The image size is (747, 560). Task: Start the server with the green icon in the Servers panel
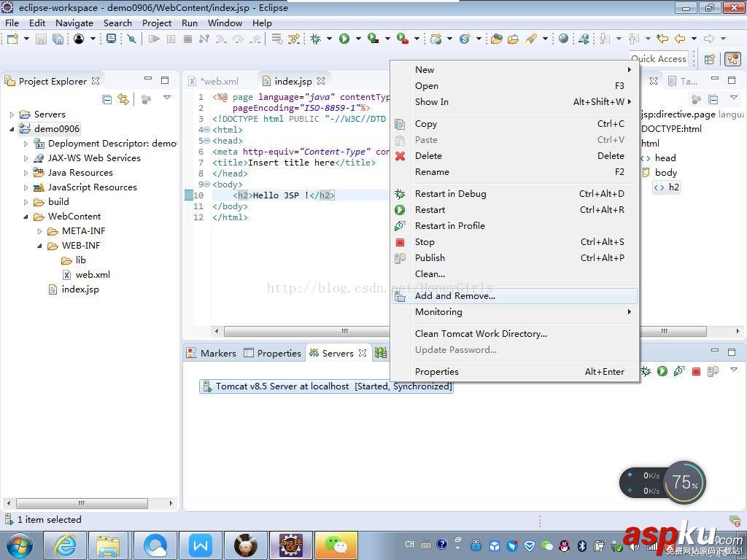point(662,371)
